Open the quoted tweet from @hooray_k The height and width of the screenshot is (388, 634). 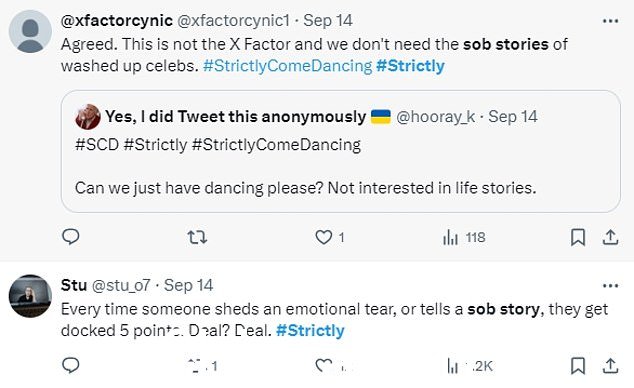tap(340, 152)
